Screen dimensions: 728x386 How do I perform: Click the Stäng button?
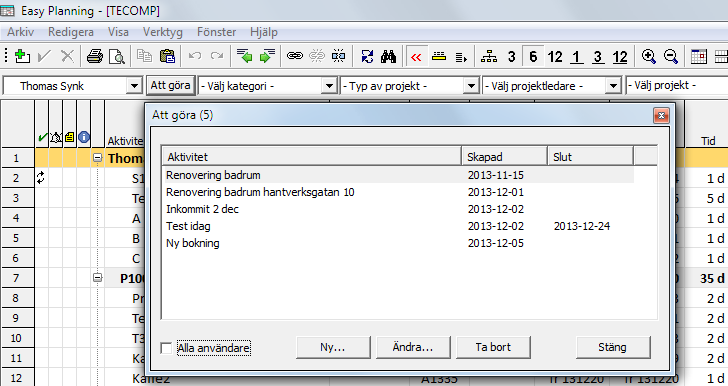coord(612,347)
